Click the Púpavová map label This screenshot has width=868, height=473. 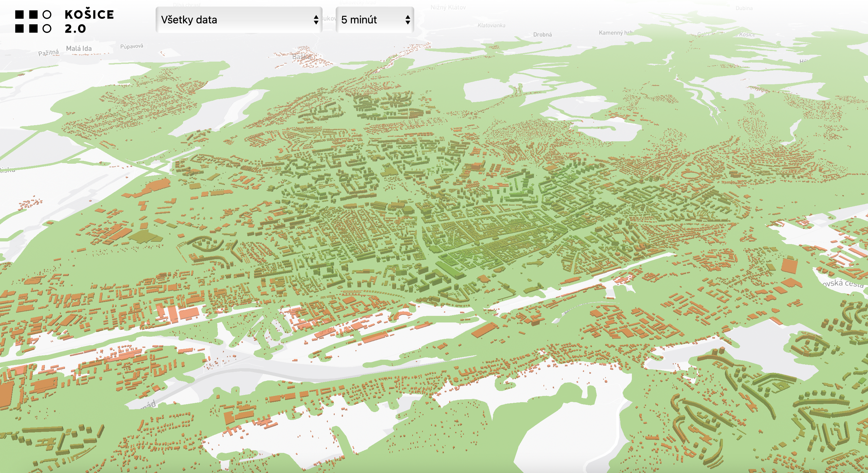(131, 46)
